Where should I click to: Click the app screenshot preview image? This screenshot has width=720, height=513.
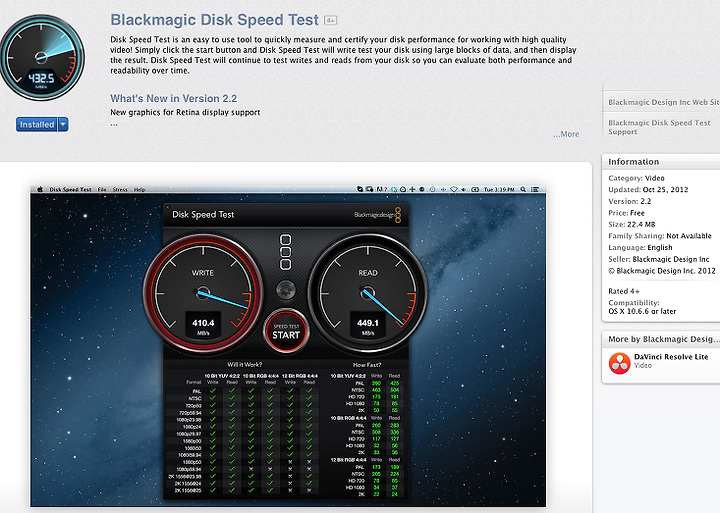click(x=288, y=346)
